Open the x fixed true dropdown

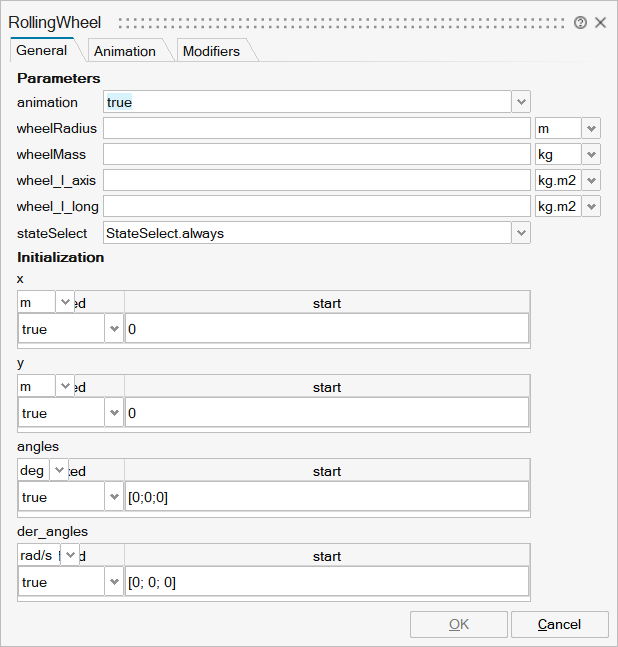click(113, 329)
